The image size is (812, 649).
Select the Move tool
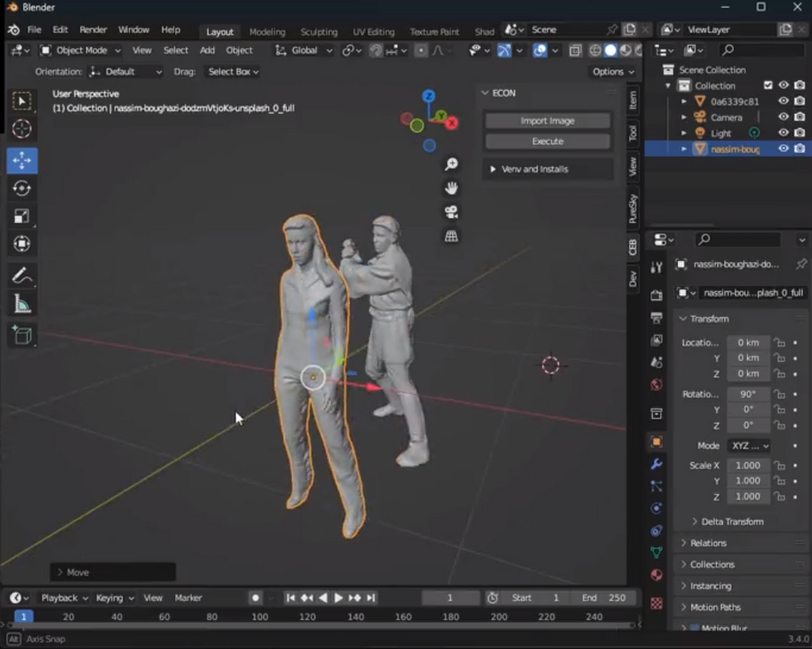(22, 161)
